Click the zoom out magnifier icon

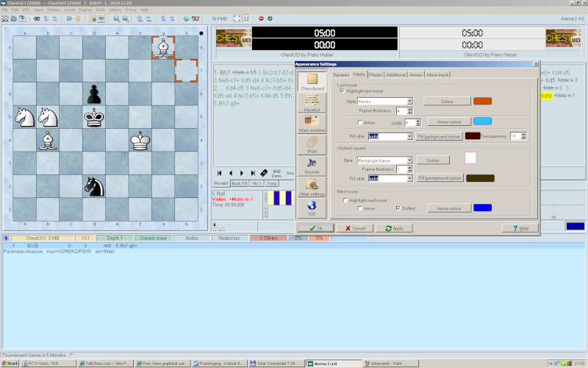126,18
